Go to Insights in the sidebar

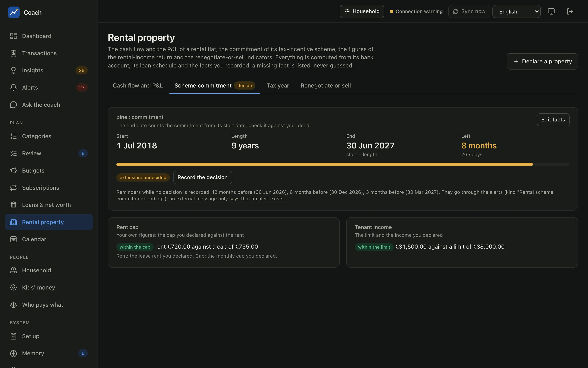pos(49,70)
